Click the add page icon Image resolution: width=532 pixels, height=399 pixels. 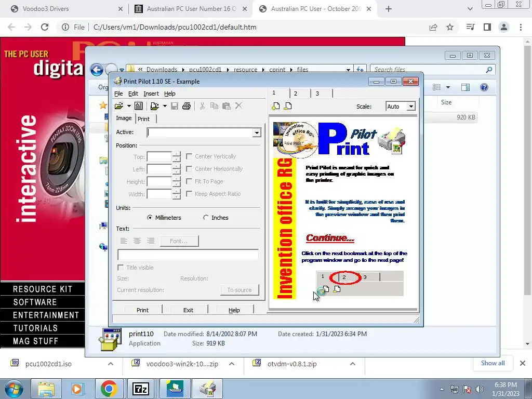coord(276,106)
